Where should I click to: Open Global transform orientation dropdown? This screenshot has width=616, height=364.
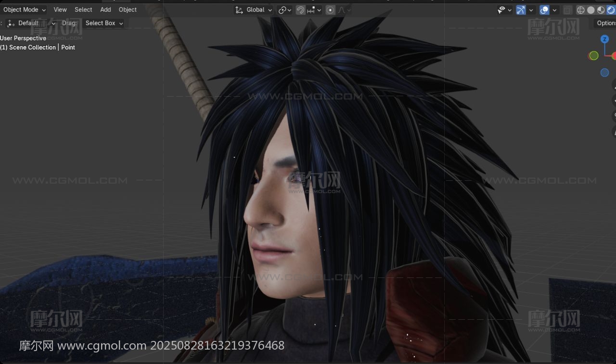coord(254,10)
